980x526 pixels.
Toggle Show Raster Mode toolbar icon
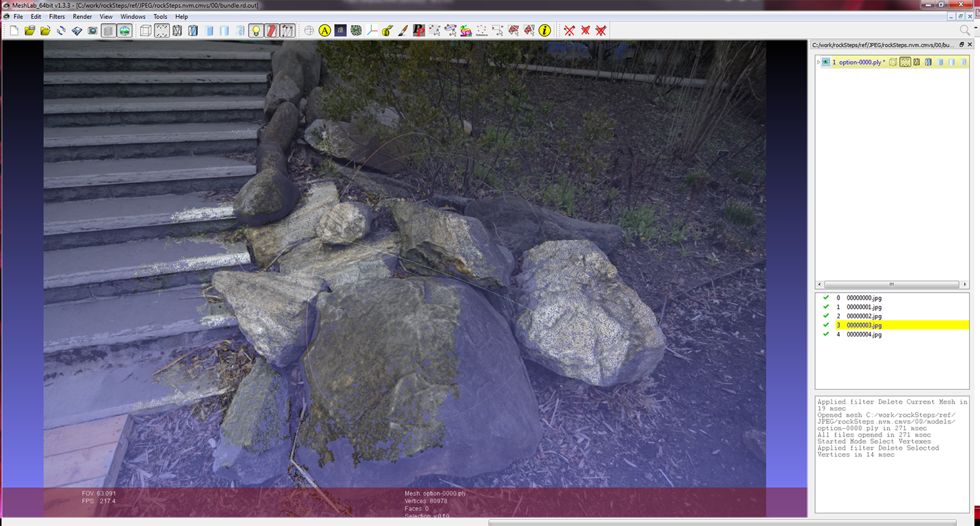[x=124, y=30]
